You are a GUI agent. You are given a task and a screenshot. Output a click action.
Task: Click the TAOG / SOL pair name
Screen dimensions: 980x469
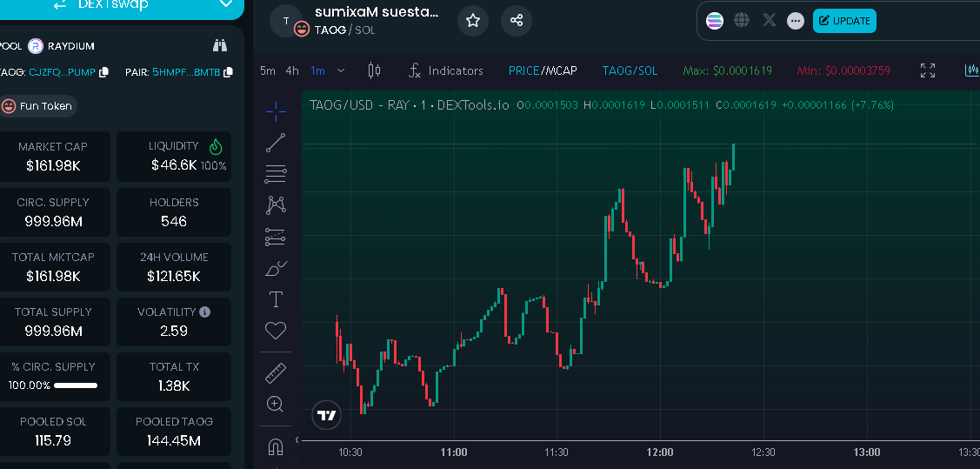345,30
